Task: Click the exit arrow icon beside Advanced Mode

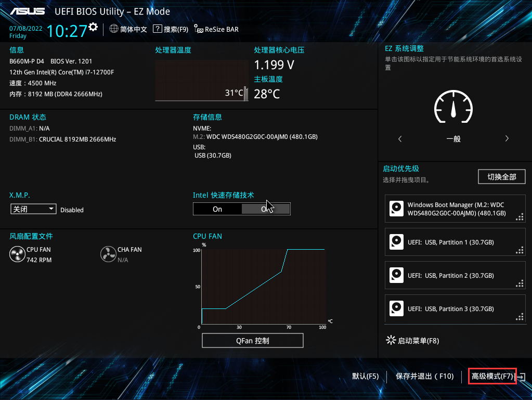Action: point(523,376)
